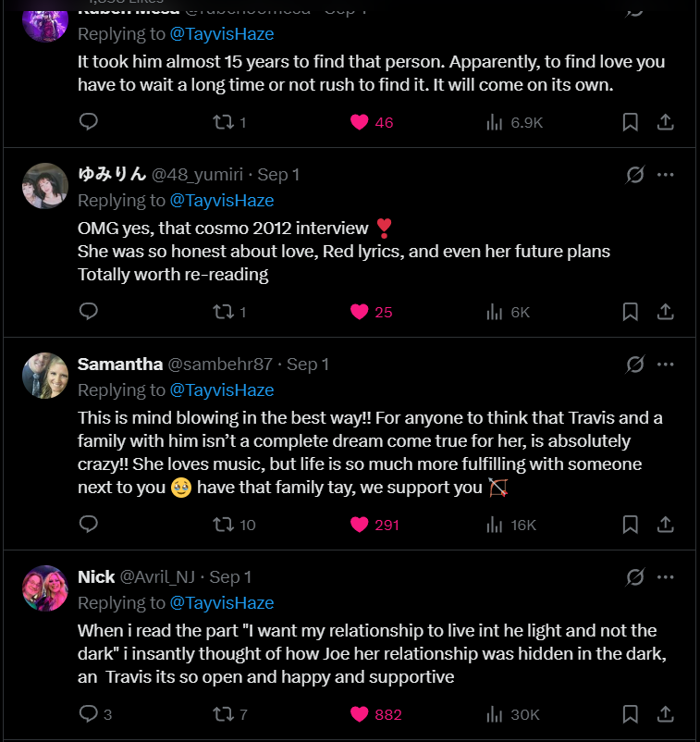Share Samantha's reply
Screen dimensions: 700x742
click(x=665, y=525)
